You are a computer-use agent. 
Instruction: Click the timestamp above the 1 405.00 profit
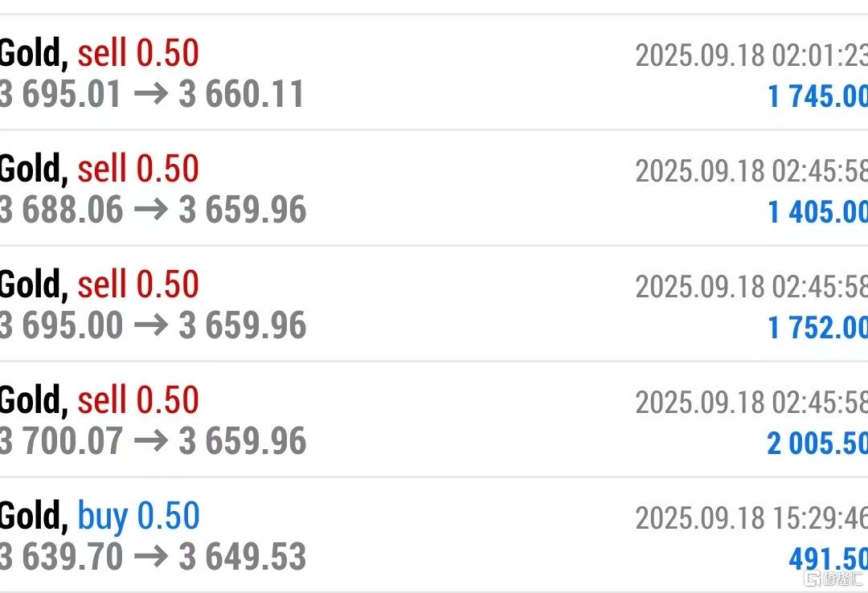751,171
